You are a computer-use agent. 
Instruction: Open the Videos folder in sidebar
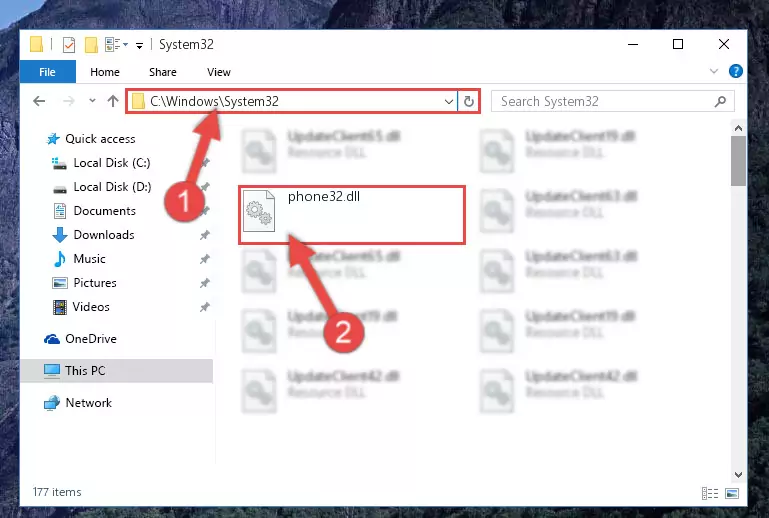pos(81,307)
